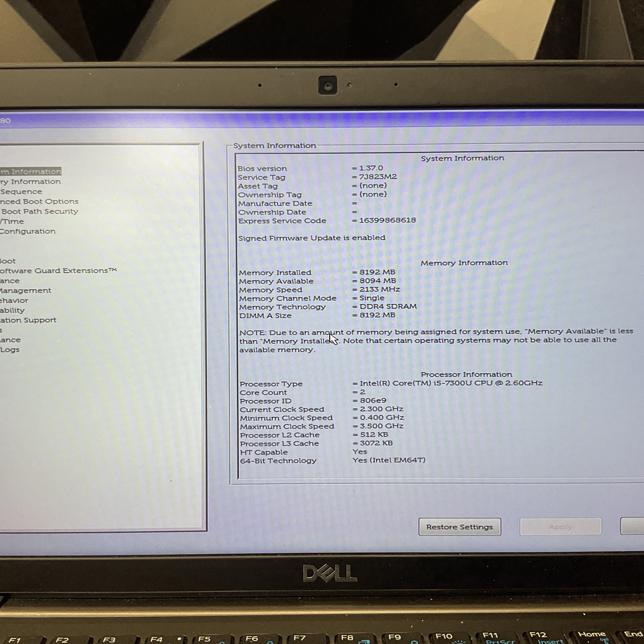Click Service Tag value 7J823M2
Viewport: 644px width, 644px height.
click(x=378, y=177)
